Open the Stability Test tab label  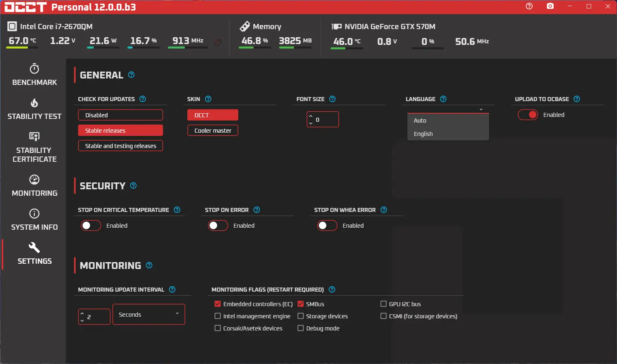pos(34,116)
